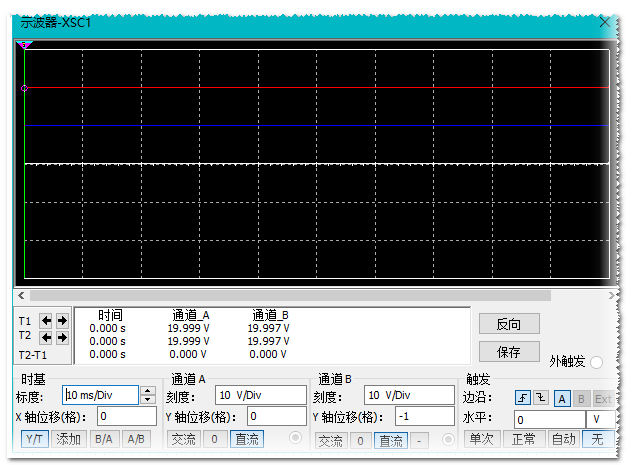Move cursor T2 left with its arrow
Viewport: 633px width, 465px height.
tap(46, 337)
